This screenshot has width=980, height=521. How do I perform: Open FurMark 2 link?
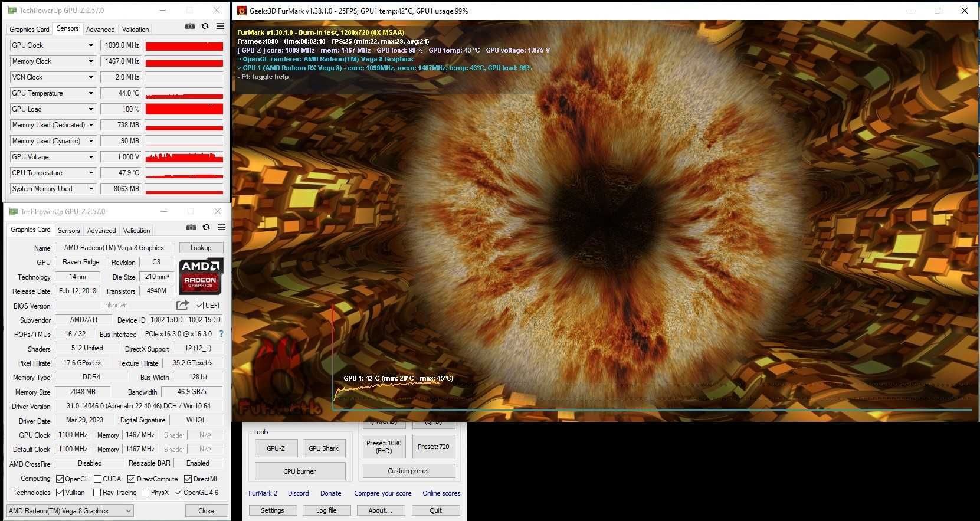click(263, 493)
